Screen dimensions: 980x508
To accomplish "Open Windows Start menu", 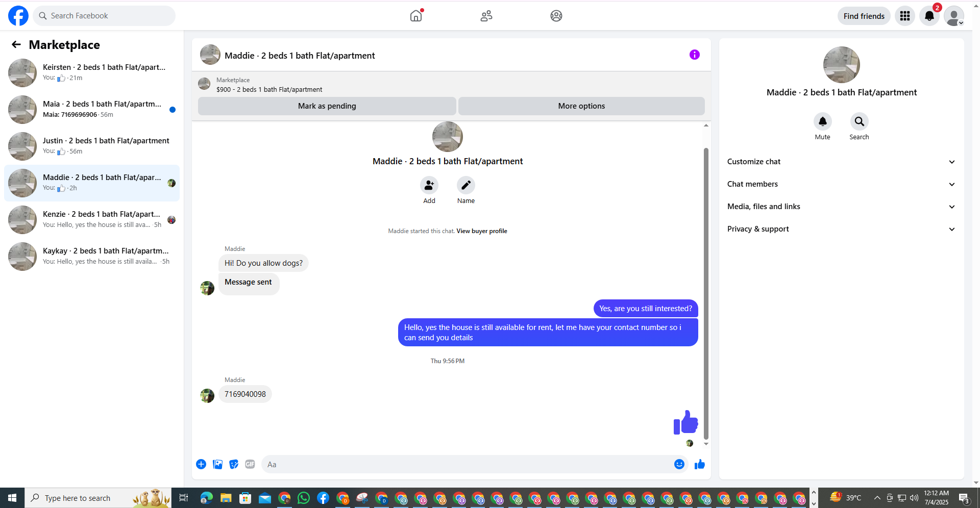I will (12, 498).
